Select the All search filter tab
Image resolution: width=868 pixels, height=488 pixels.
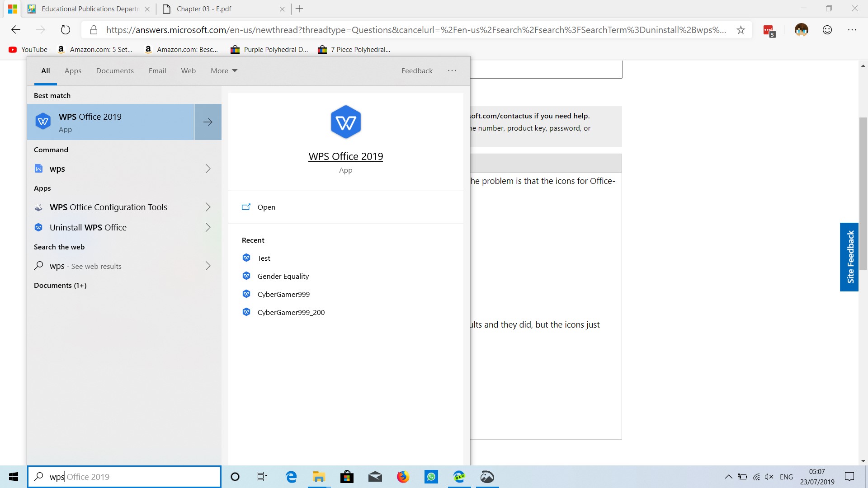click(46, 70)
